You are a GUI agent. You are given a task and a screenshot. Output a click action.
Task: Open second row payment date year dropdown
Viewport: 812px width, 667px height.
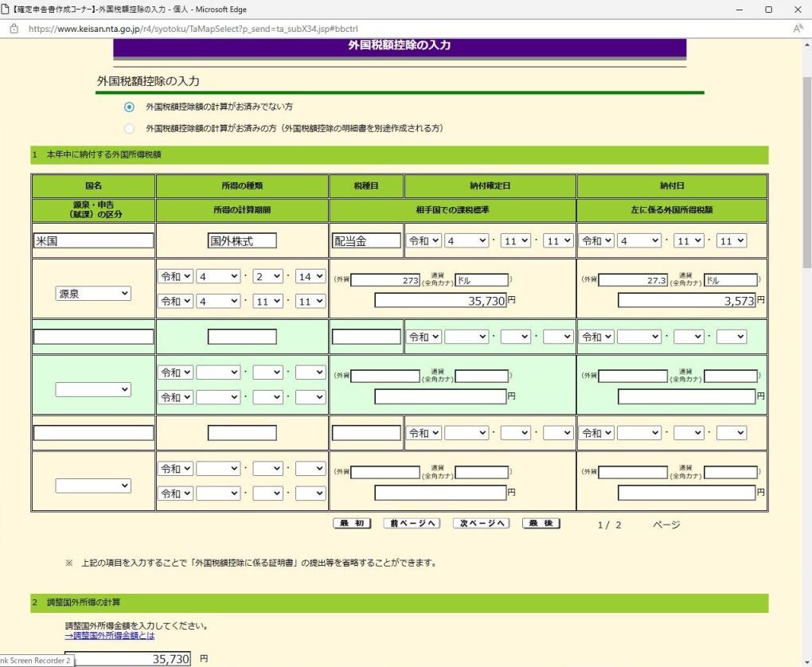click(639, 337)
